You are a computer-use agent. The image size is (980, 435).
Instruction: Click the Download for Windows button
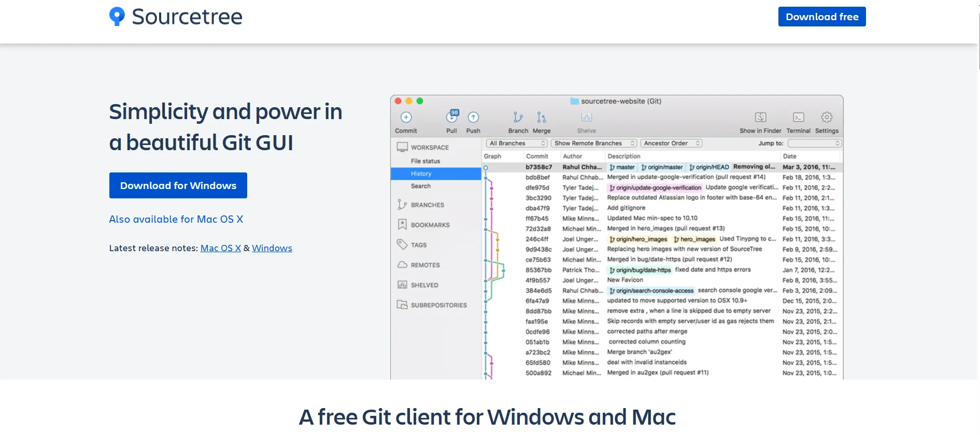coord(178,185)
